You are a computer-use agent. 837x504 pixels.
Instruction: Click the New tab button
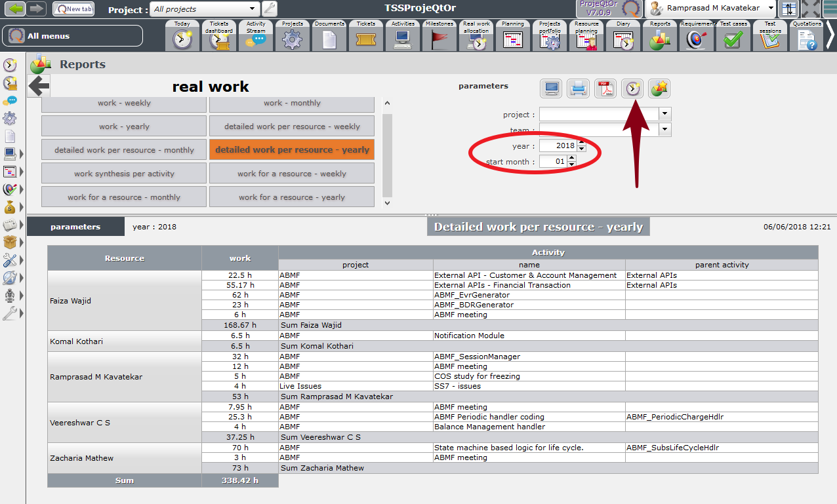point(73,9)
